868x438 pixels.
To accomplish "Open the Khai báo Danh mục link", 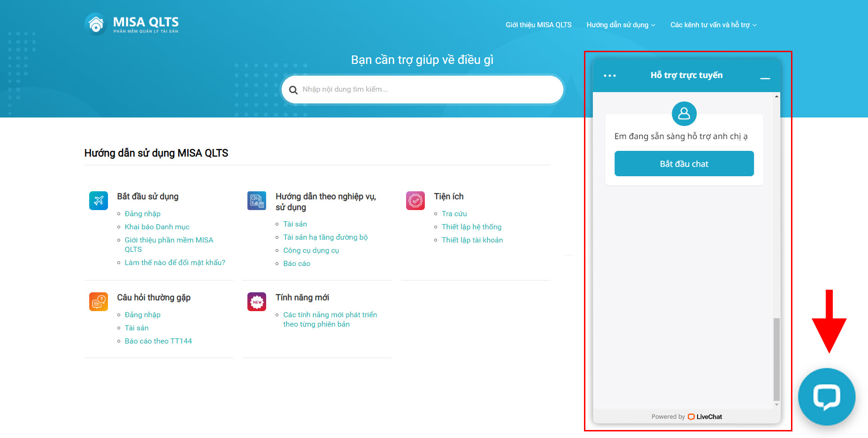I will click(157, 227).
